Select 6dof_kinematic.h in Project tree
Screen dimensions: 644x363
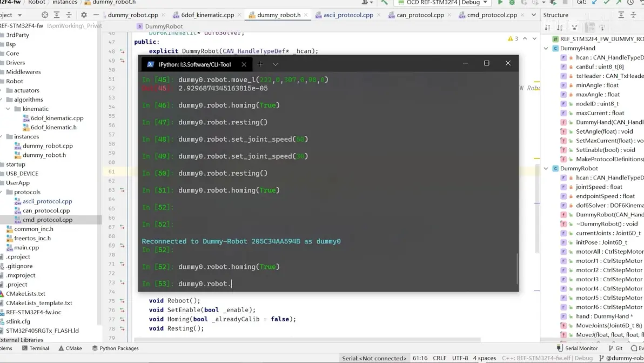(x=53, y=128)
